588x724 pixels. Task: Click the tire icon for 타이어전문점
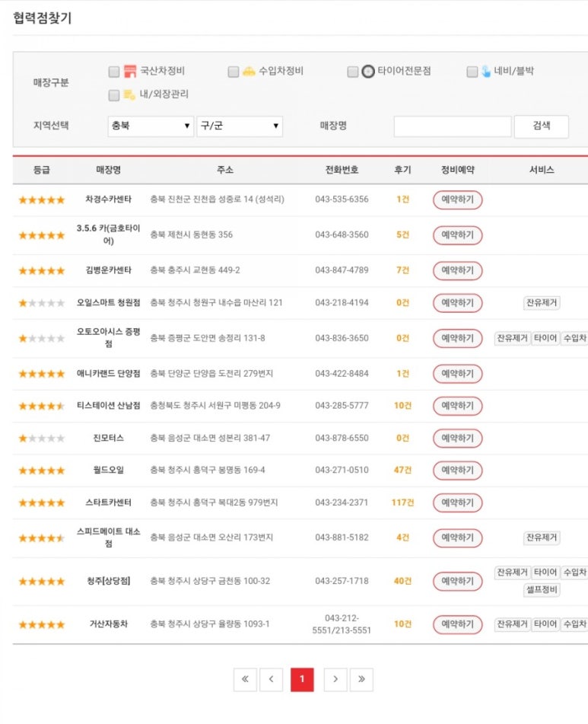click(x=368, y=72)
